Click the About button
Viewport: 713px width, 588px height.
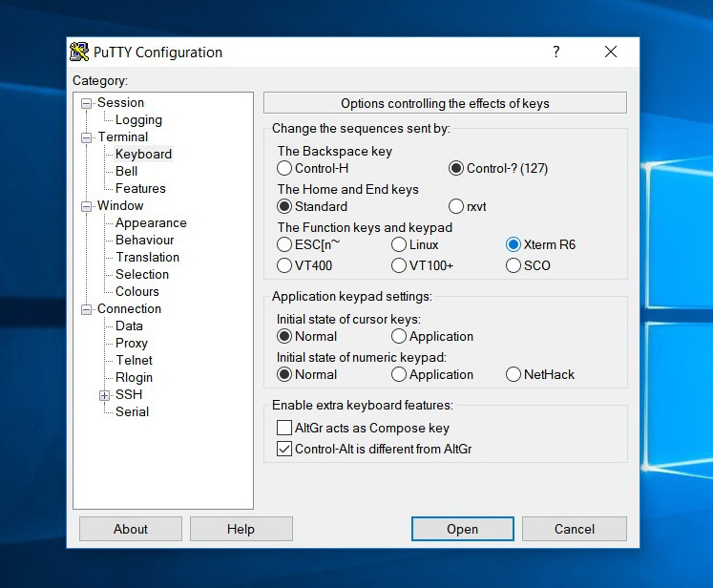[131, 529]
